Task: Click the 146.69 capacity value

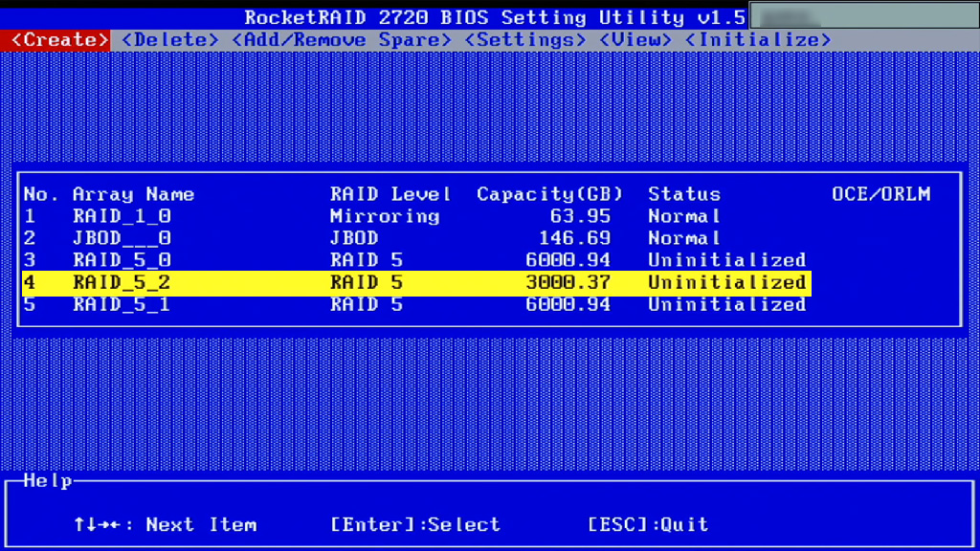Action: pyautogui.click(x=574, y=238)
